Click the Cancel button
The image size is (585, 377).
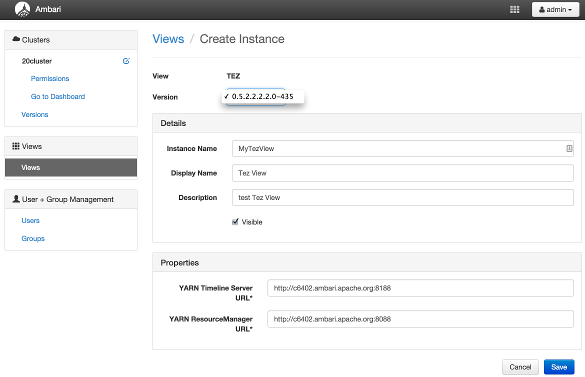pyautogui.click(x=520, y=367)
